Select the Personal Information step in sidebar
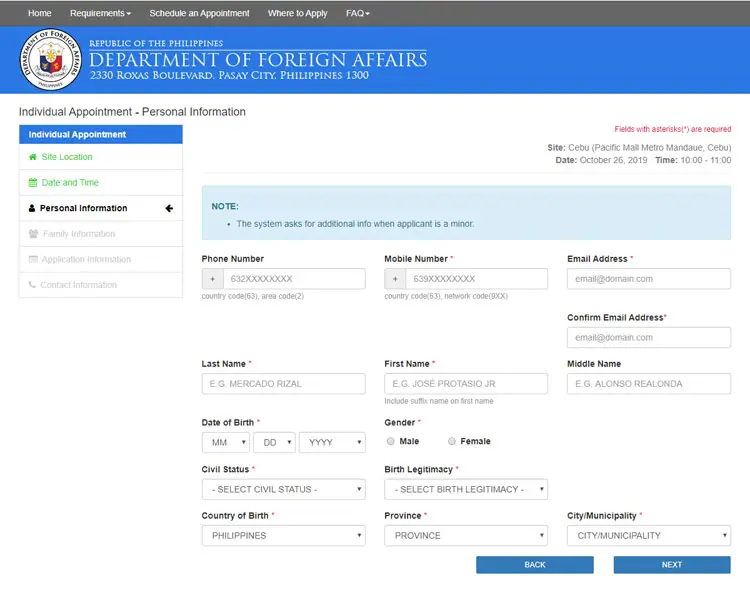 click(101, 208)
